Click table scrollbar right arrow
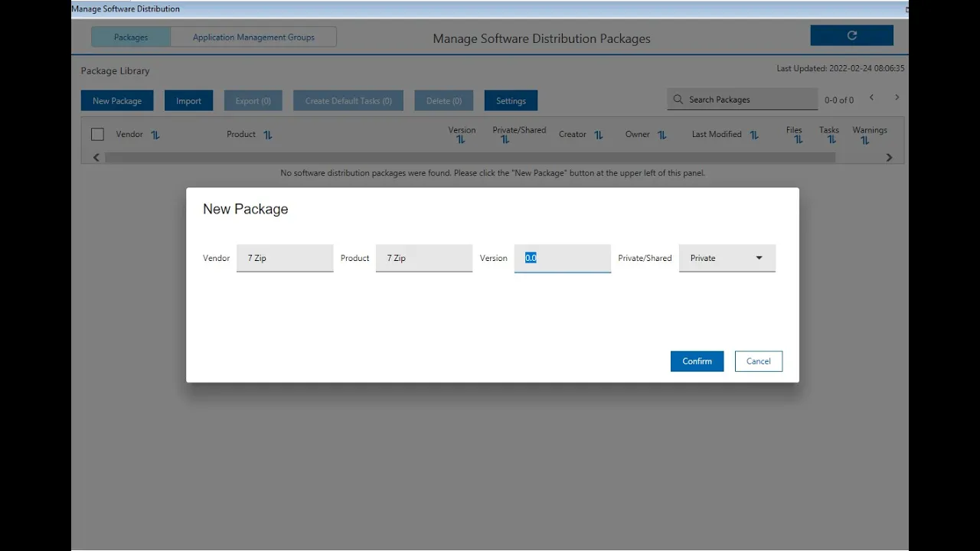The width and height of the screenshot is (980, 551). pyautogui.click(x=889, y=158)
